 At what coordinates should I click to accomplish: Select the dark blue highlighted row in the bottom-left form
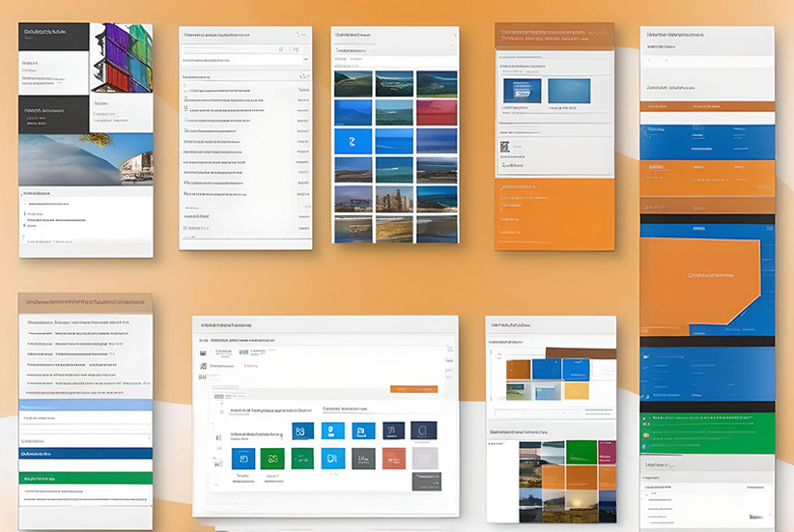pos(85,452)
